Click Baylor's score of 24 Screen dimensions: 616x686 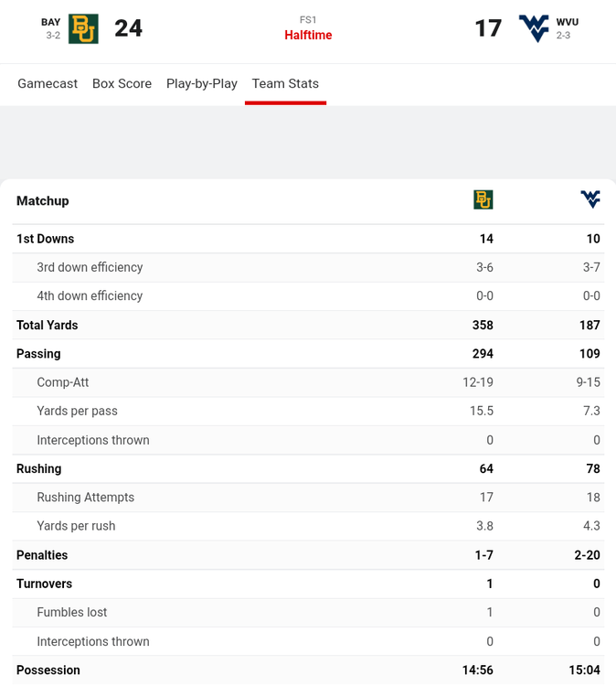tap(129, 28)
